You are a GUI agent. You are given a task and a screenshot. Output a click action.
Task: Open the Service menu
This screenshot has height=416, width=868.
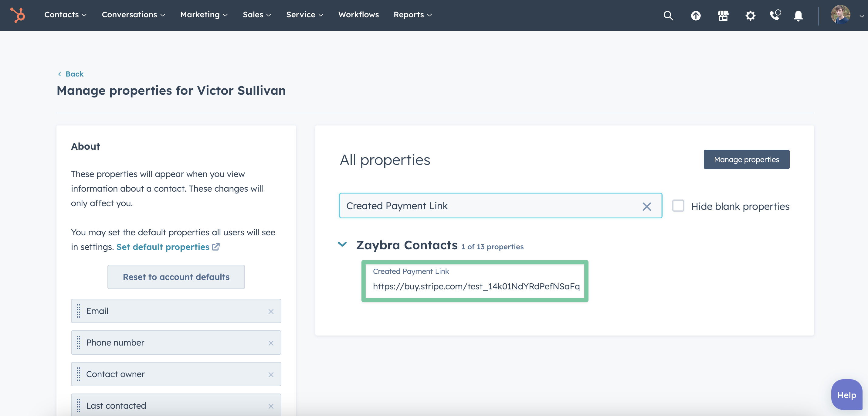pos(305,15)
